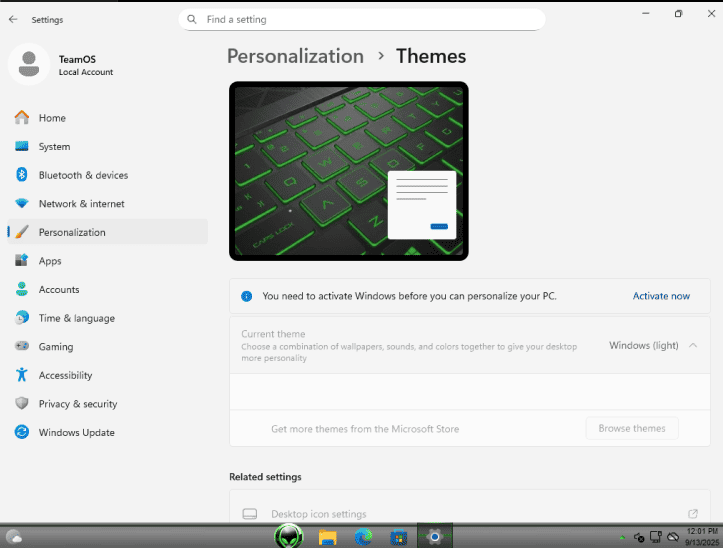Click the Privacy shield icon
This screenshot has width=723, height=548.
(22, 403)
